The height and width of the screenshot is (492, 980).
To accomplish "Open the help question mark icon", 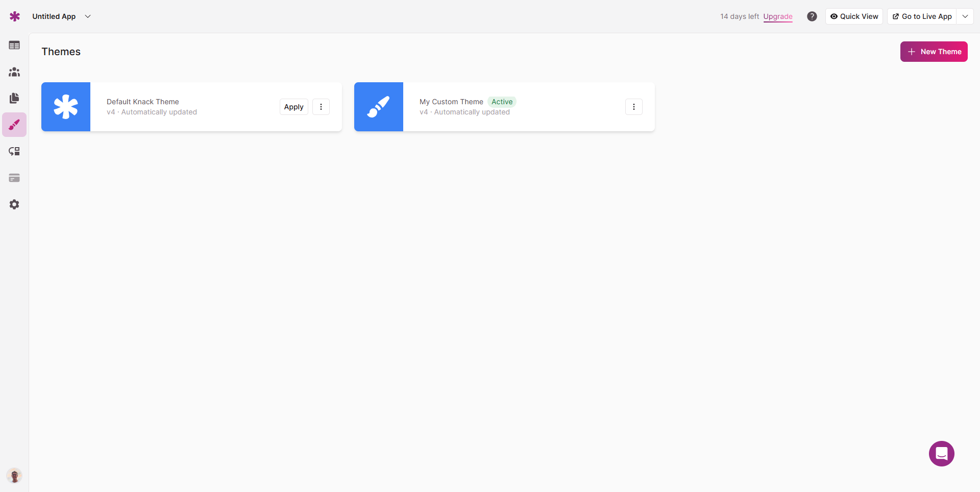I will pyautogui.click(x=812, y=16).
